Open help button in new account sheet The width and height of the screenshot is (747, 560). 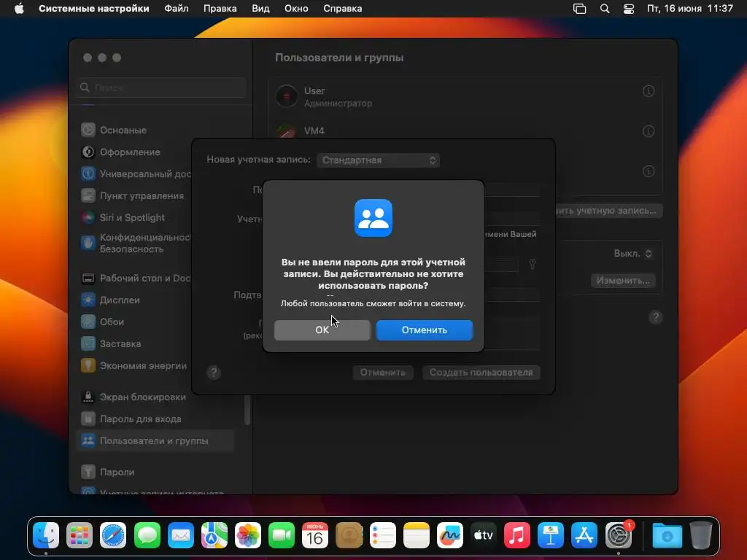pyautogui.click(x=214, y=373)
